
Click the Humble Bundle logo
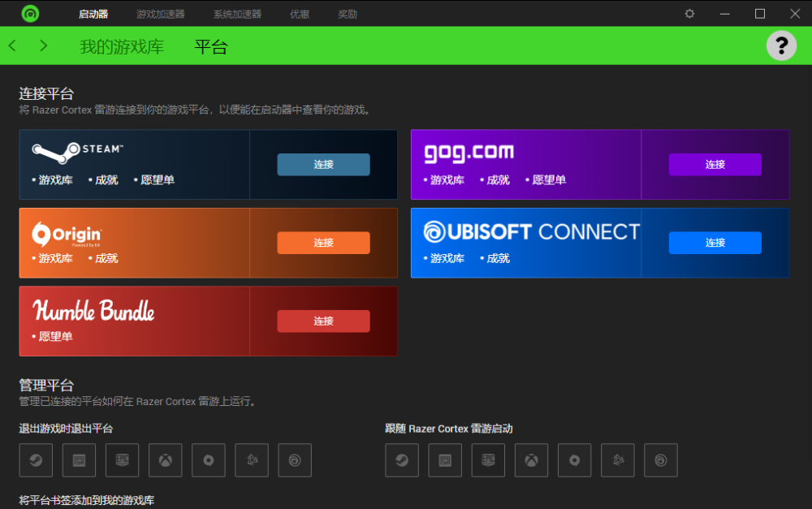[93, 310]
